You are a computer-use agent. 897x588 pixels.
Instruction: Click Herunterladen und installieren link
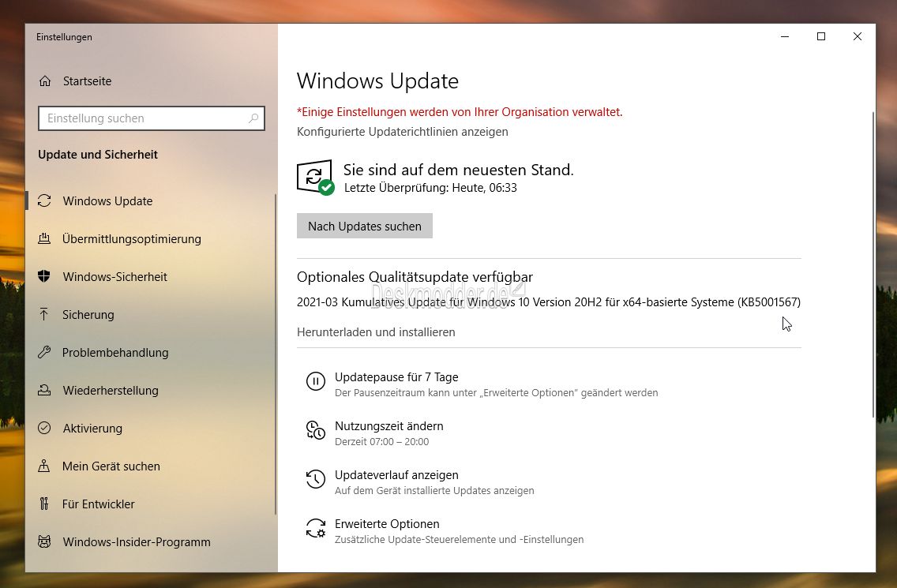(x=376, y=332)
